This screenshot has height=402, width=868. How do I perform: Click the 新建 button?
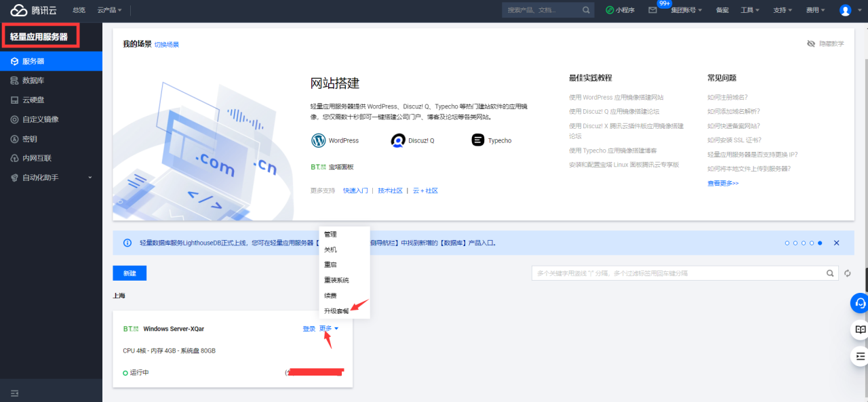pyautogui.click(x=130, y=273)
